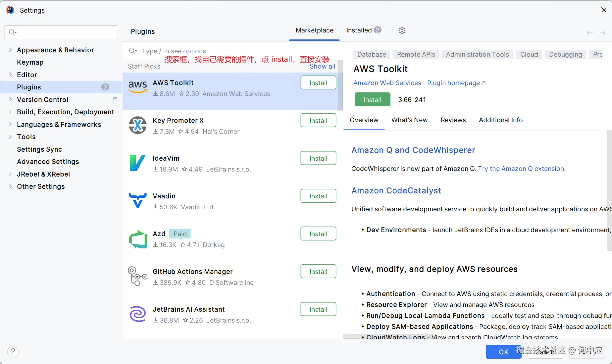
Task: Install the Azd plugin
Action: pos(318,234)
